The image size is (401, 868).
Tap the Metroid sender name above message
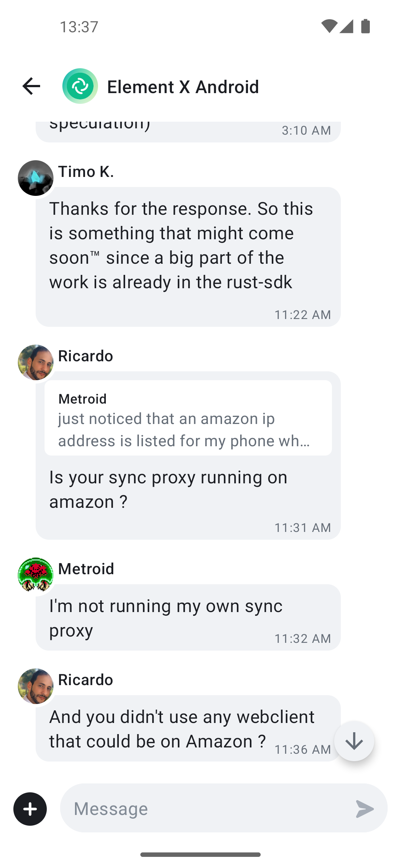click(x=86, y=569)
